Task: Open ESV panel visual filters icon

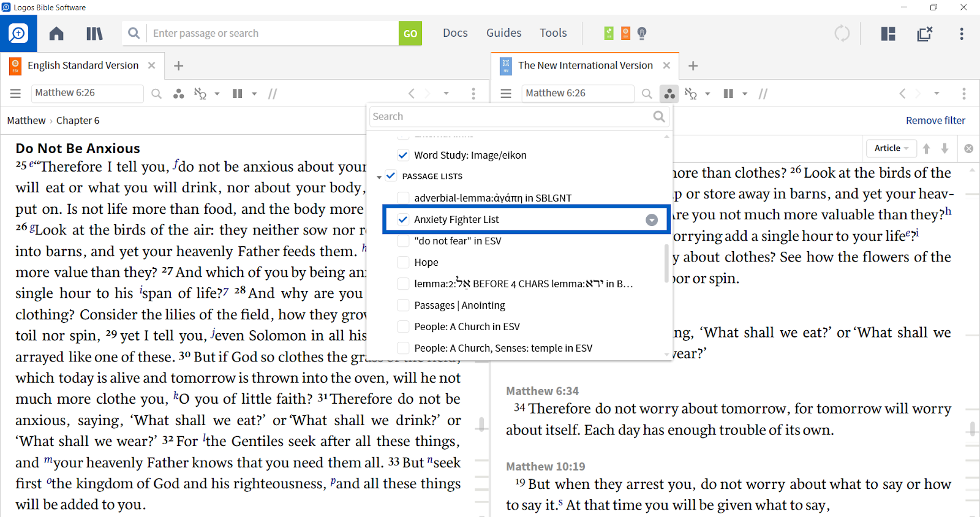Action: coord(179,94)
